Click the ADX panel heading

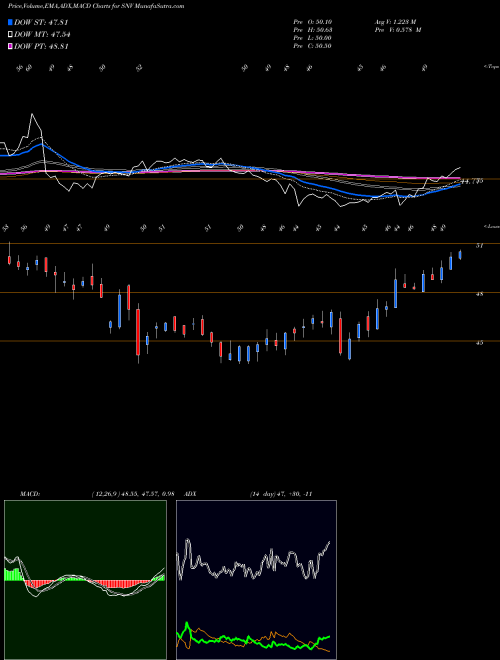point(190,494)
